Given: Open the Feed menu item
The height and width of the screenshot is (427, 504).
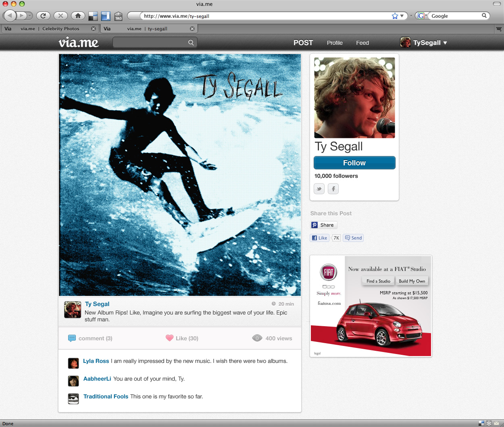Looking at the screenshot, I should (362, 43).
